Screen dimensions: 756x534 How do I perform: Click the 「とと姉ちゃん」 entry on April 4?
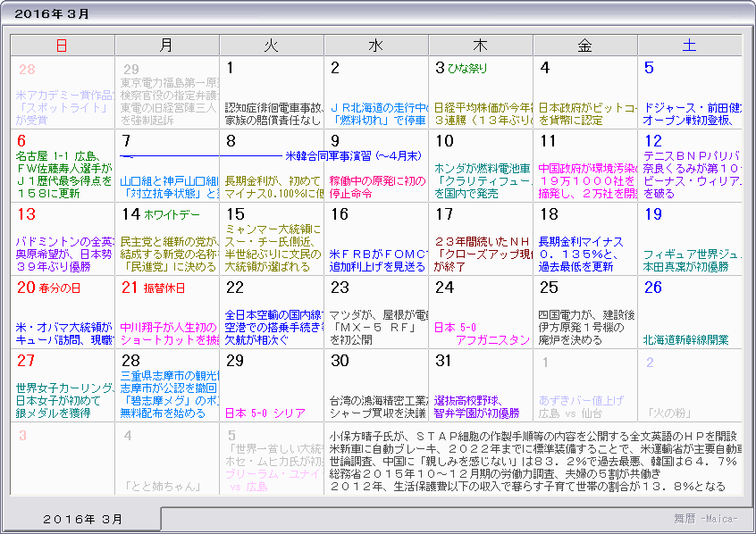[x=162, y=487]
